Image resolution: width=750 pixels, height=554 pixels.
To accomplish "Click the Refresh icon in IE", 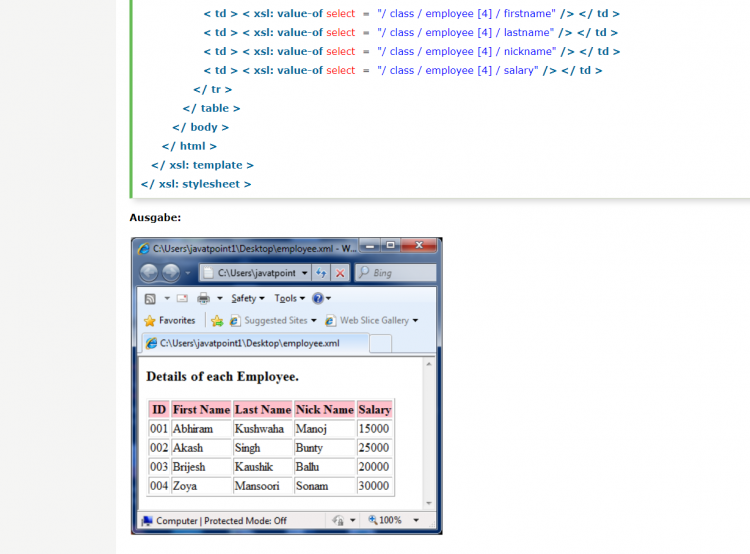I will tap(321, 273).
